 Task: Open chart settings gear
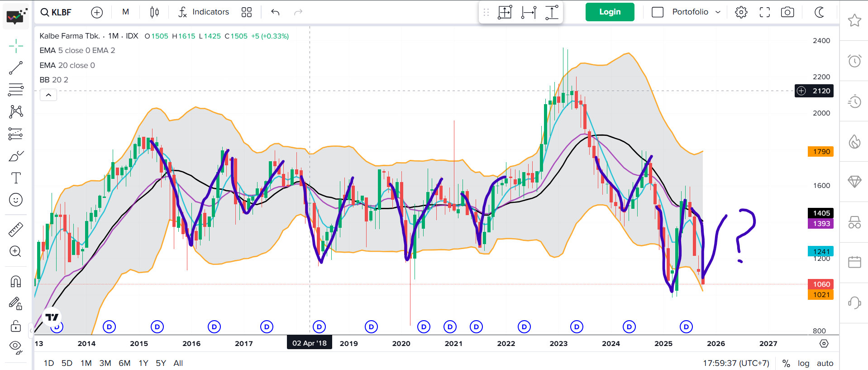[x=741, y=12]
